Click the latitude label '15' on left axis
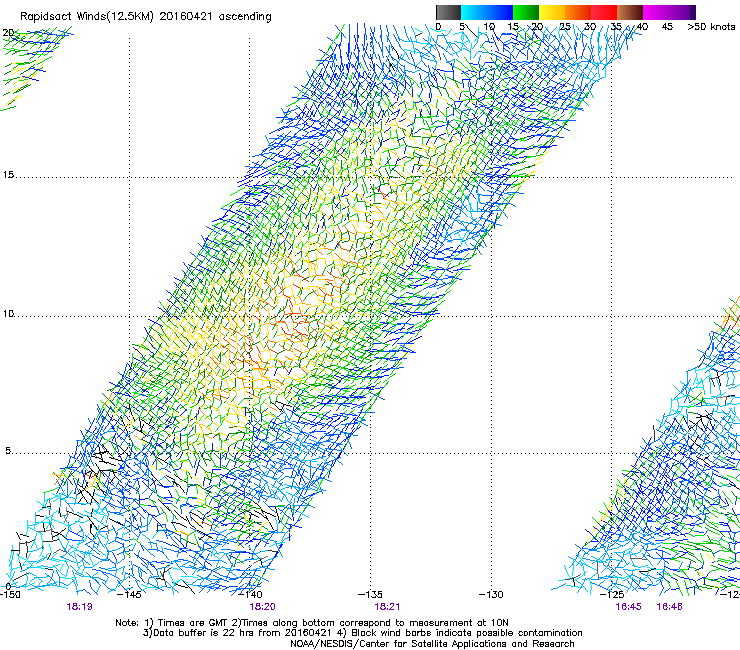Image resolution: width=740 pixels, height=650 pixels. pos(8,175)
